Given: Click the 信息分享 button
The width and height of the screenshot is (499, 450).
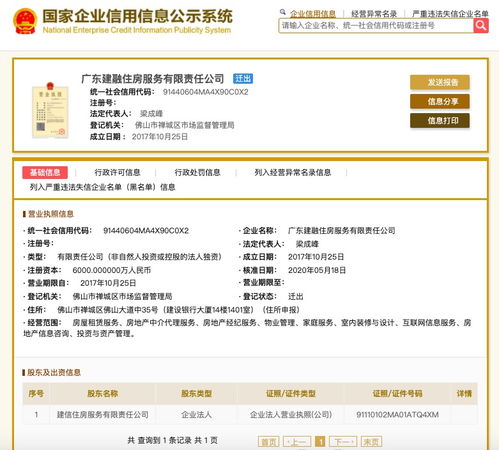Looking at the screenshot, I should click(x=440, y=101).
